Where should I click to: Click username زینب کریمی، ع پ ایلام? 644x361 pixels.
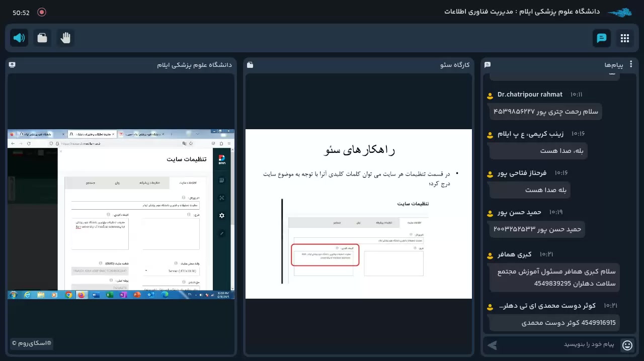click(x=530, y=134)
